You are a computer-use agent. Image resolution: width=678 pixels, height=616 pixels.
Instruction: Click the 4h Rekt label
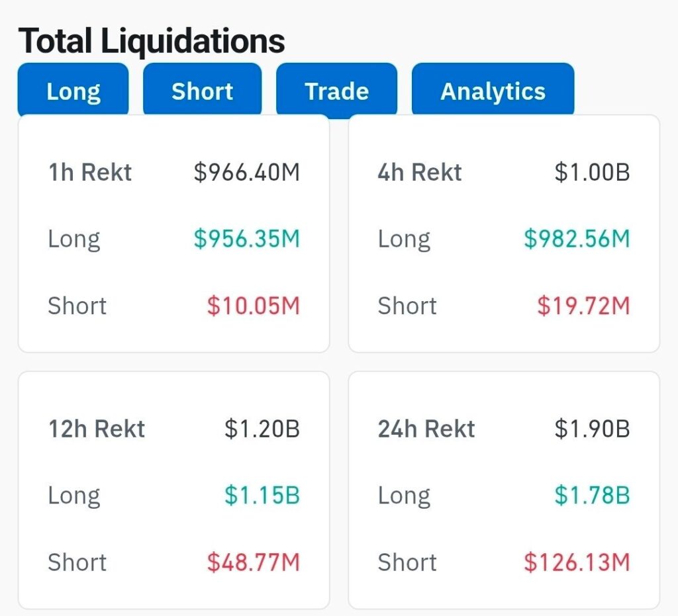click(x=420, y=173)
